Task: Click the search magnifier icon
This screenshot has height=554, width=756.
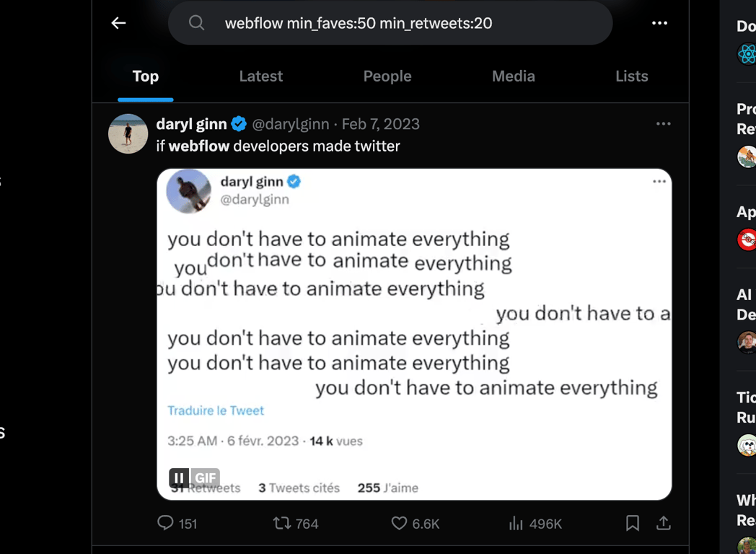Action: (x=196, y=23)
